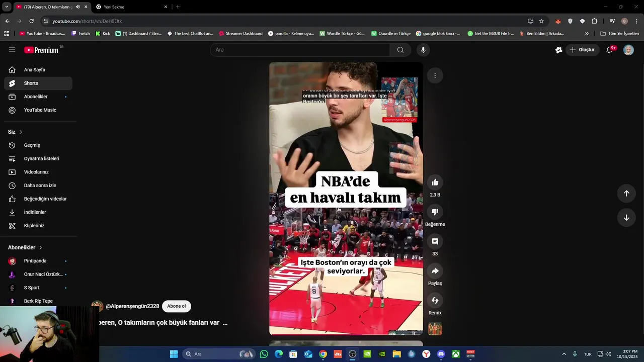Dislike the Short with thumbs down

coord(435,212)
